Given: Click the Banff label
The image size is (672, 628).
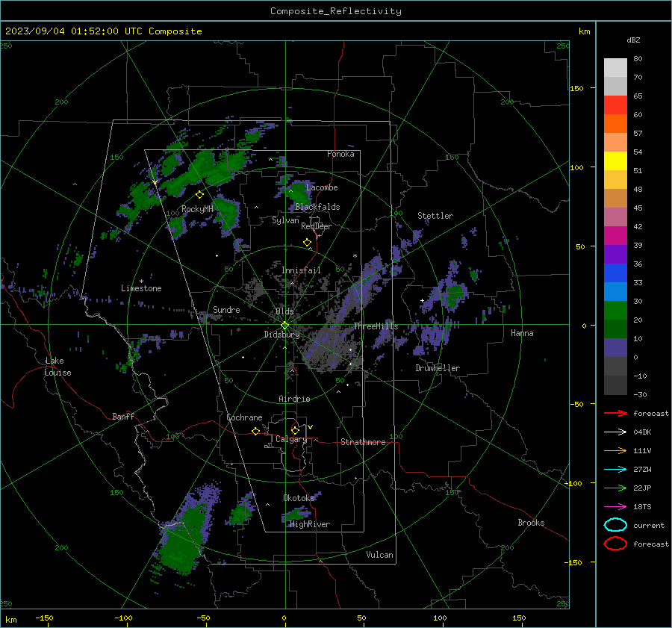Looking at the screenshot, I should [123, 416].
